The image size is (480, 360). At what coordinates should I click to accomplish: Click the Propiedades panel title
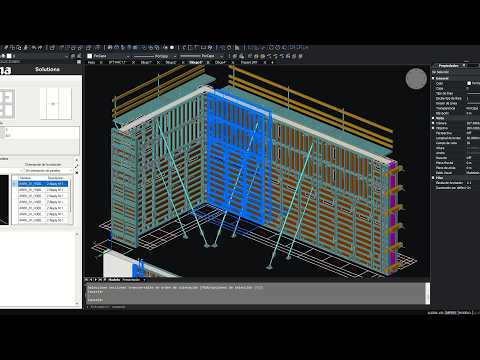click(x=448, y=66)
